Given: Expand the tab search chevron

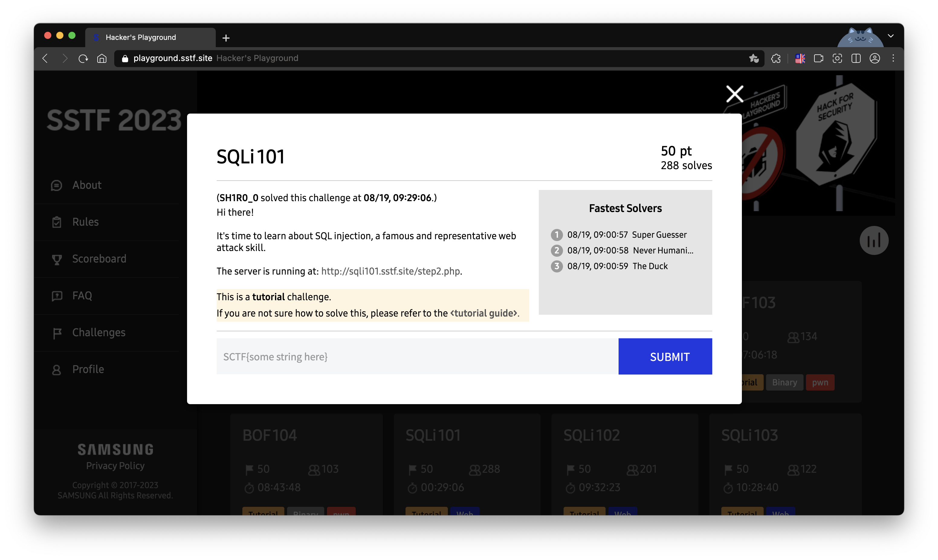Looking at the screenshot, I should point(891,36).
